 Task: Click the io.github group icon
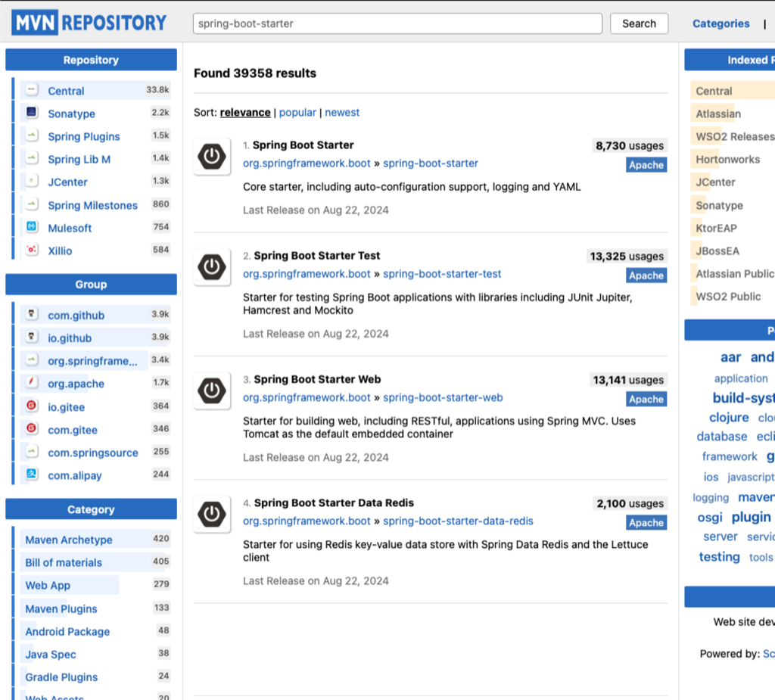(x=32, y=338)
